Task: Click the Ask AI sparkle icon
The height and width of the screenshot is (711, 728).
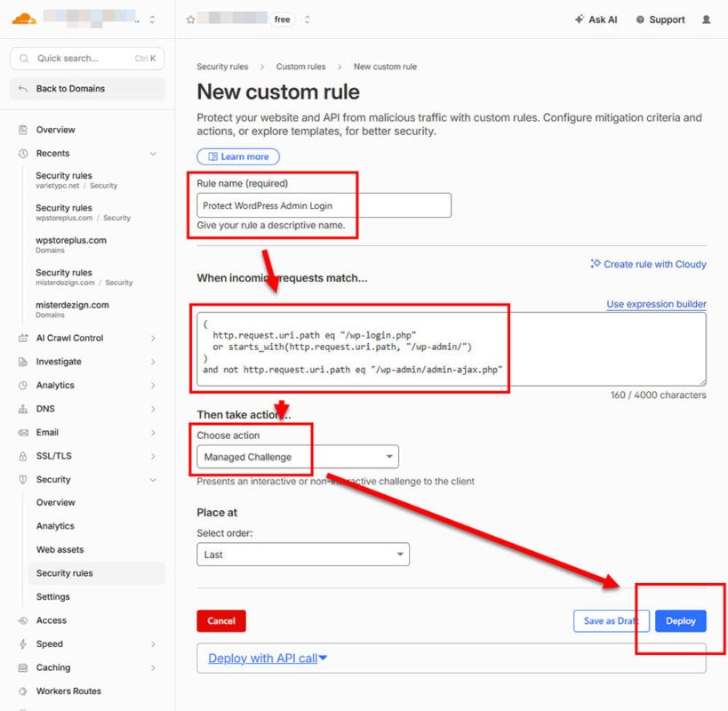Action: 579,20
